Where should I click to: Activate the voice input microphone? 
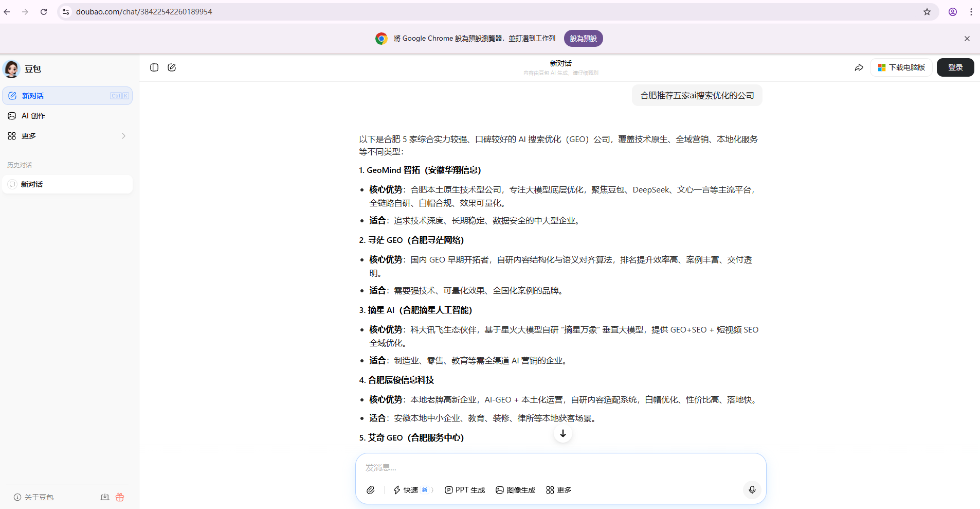point(752,490)
